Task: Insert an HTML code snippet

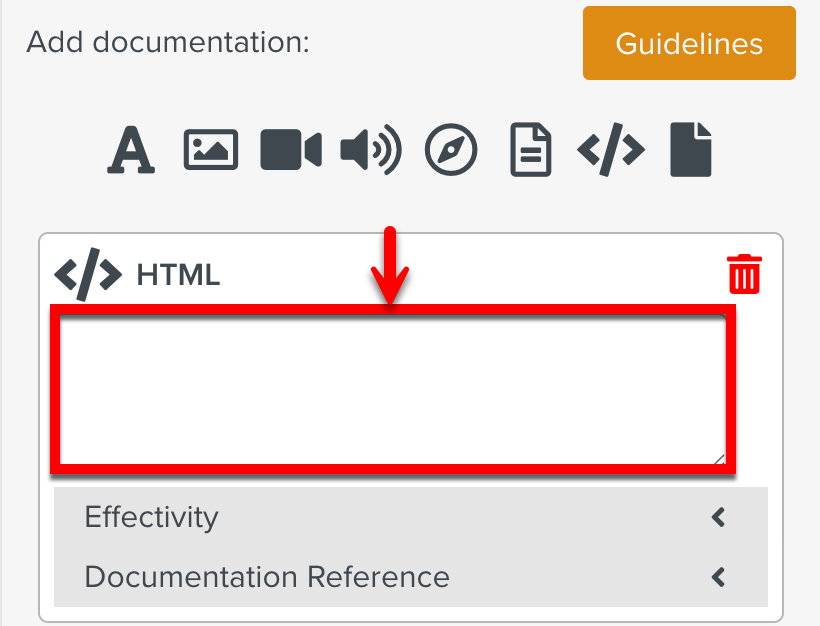Action: point(611,149)
